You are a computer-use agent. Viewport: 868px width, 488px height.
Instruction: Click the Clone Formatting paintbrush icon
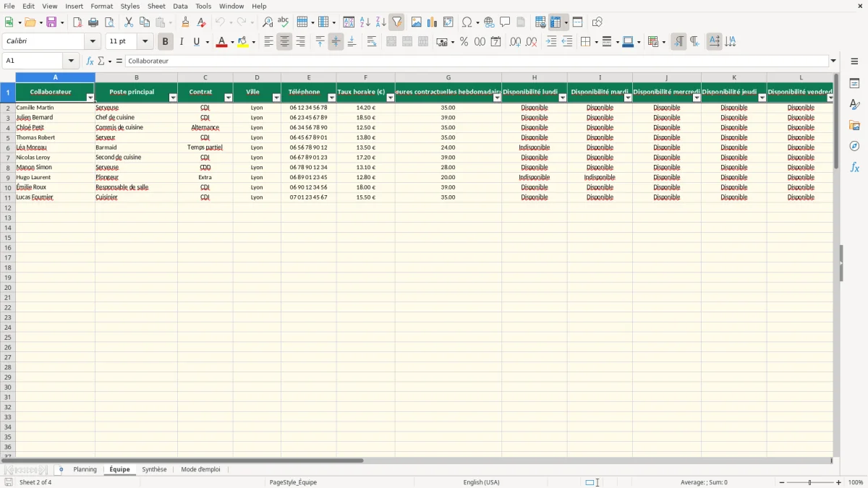coord(186,22)
